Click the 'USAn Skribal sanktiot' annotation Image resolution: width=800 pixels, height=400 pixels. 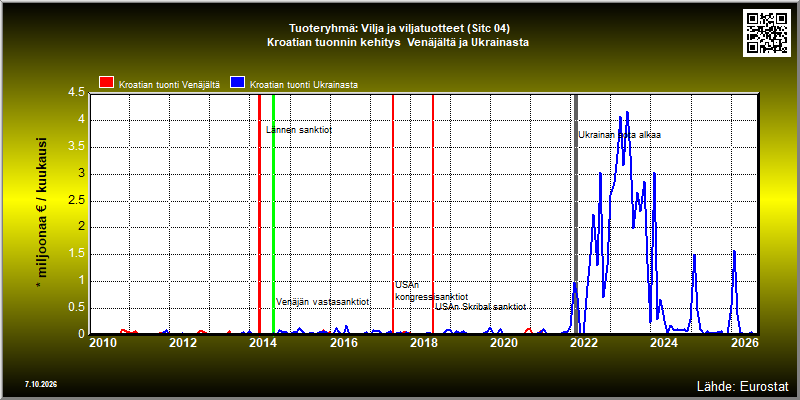coord(481,307)
